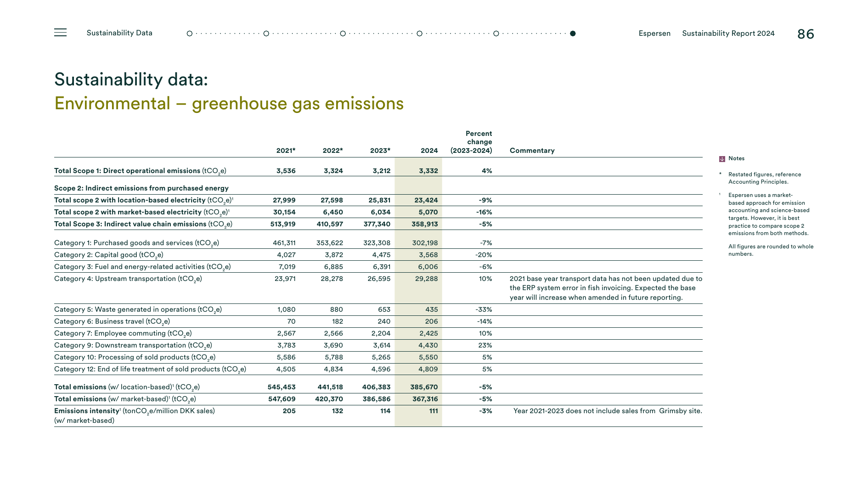This screenshot has height=488, width=868.
Task: Click Category 2 percent change -20%
Action: pos(484,255)
